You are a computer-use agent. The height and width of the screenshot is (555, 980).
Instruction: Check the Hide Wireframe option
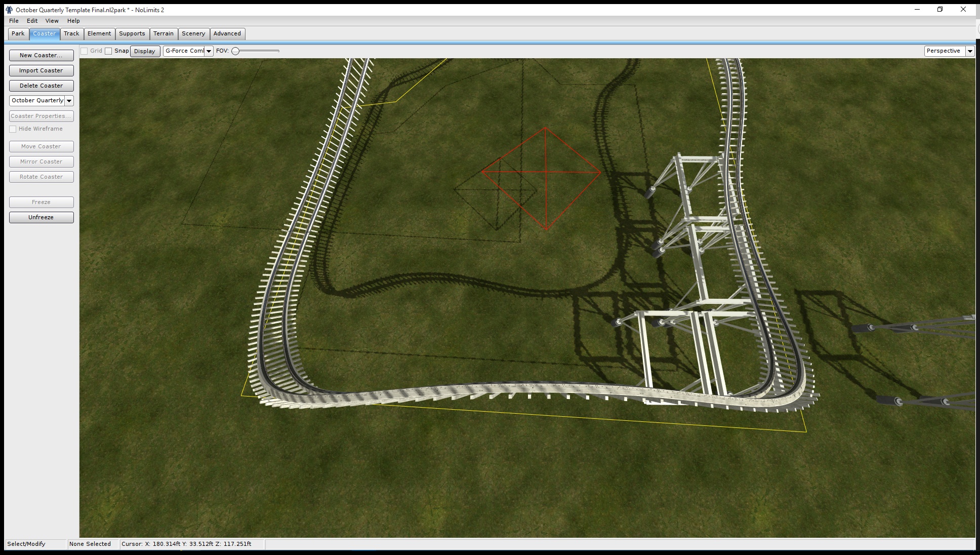coord(13,129)
